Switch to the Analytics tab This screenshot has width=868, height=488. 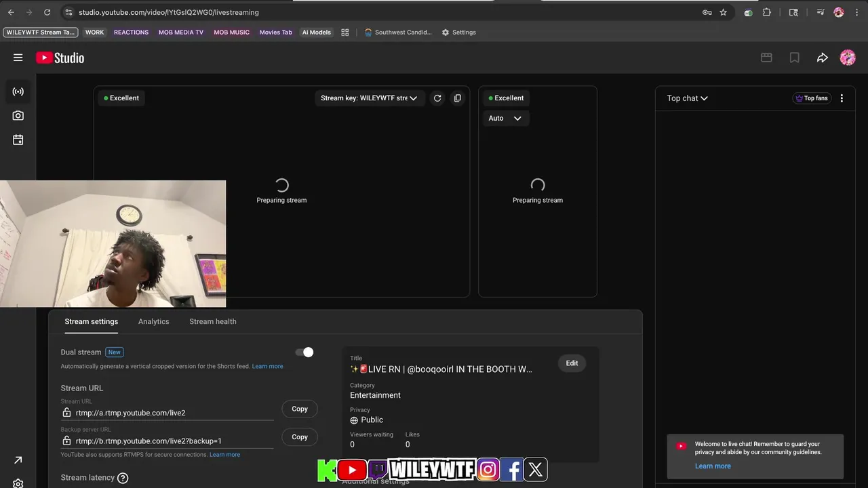point(154,321)
